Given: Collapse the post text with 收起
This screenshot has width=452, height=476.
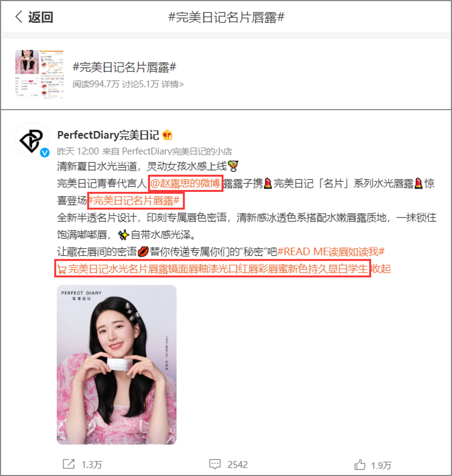Looking at the screenshot, I should [x=381, y=269].
